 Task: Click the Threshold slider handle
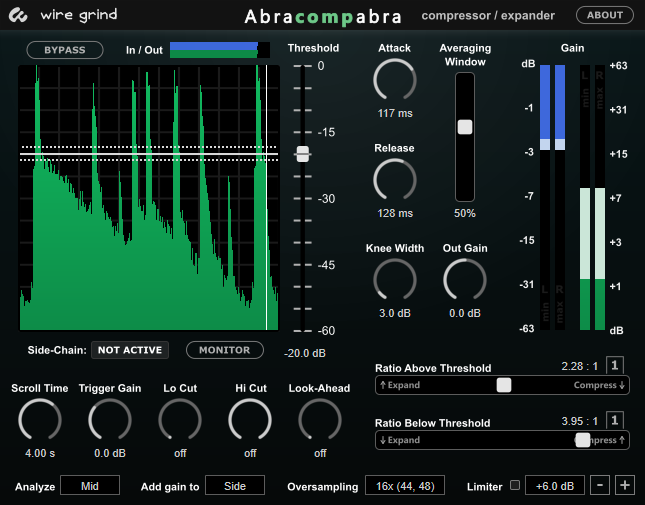[303, 154]
